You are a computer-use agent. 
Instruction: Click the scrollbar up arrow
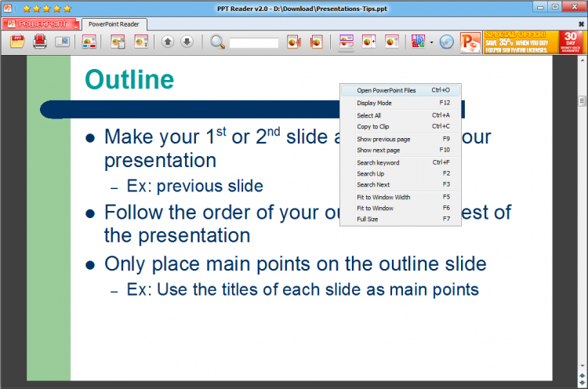pyautogui.click(x=582, y=60)
